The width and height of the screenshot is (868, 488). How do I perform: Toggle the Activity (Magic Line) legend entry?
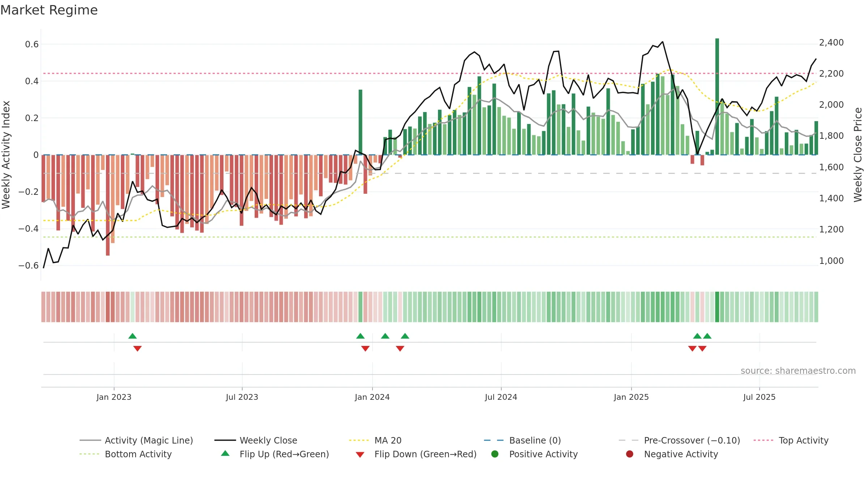136,440
